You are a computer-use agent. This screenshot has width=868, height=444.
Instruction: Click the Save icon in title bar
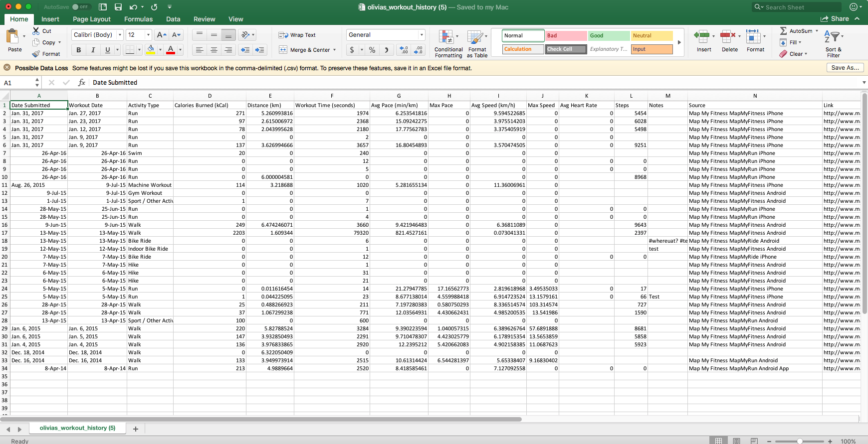[x=118, y=7]
